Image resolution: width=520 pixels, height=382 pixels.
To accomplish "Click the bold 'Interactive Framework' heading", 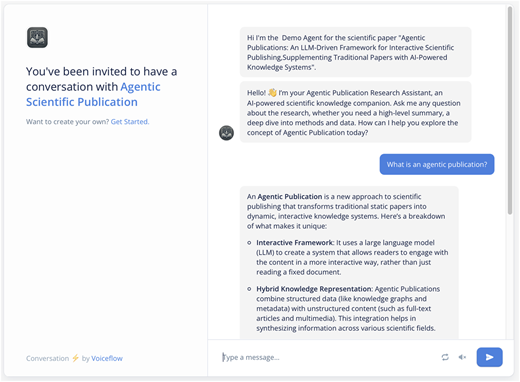I will pyautogui.click(x=294, y=243).
